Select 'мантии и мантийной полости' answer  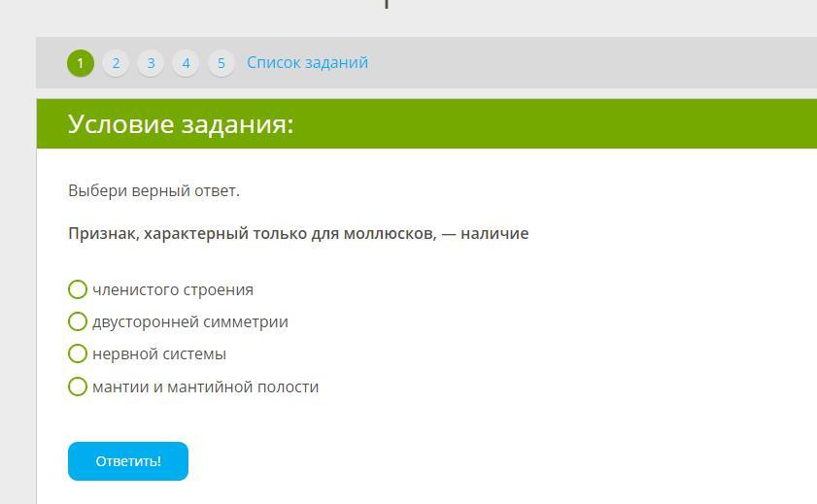tap(78, 386)
